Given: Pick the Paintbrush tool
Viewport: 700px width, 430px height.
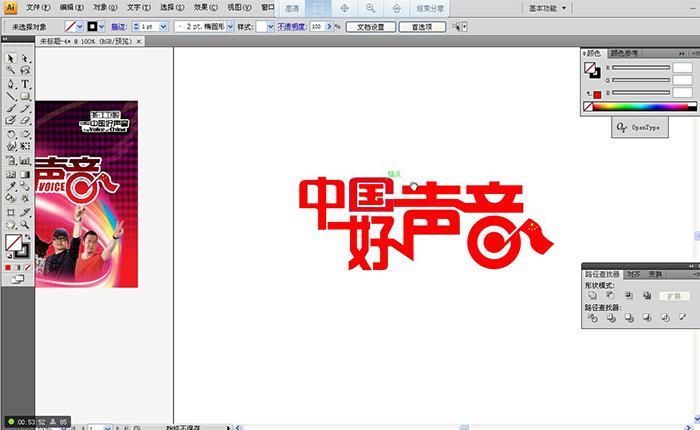Looking at the screenshot, I should point(11,108).
